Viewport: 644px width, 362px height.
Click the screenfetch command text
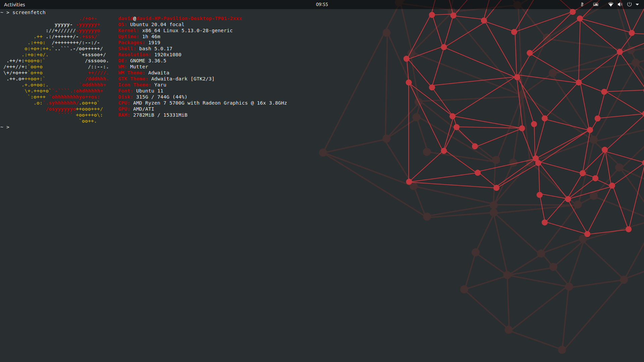pos(29,12)
